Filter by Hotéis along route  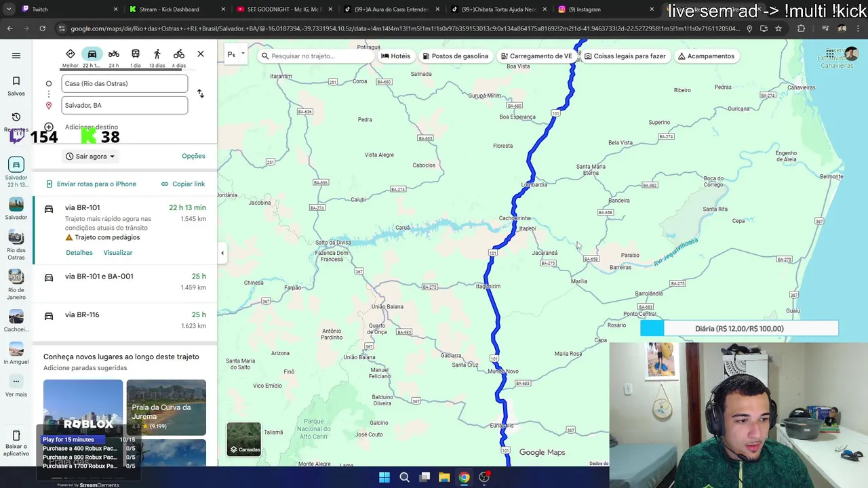click(396, 56)
